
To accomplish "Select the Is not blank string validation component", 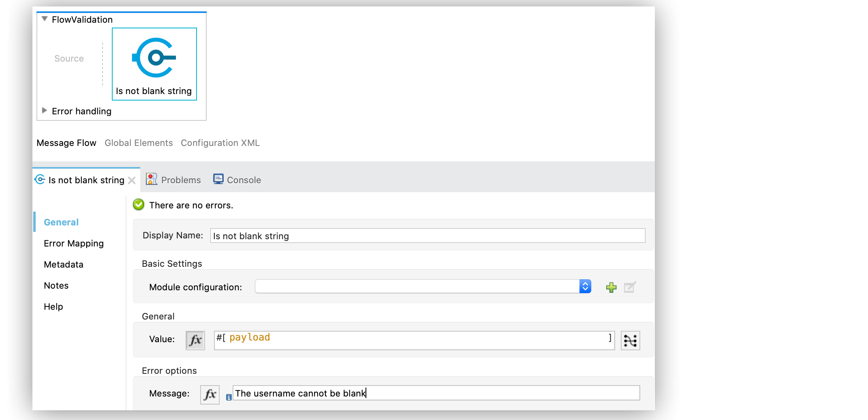I will (154, 63).
